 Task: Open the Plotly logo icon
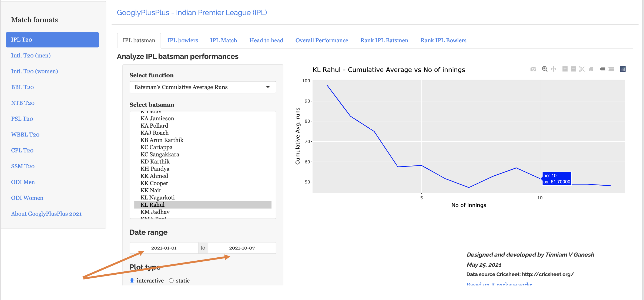(x=622, y=69)
